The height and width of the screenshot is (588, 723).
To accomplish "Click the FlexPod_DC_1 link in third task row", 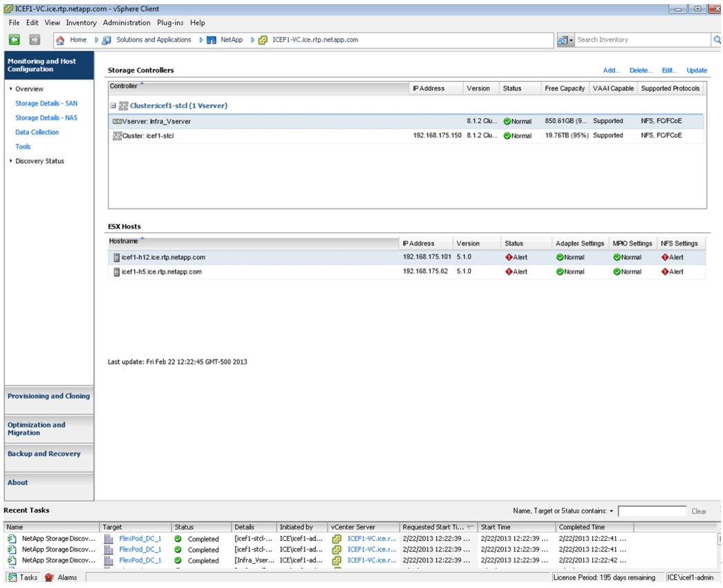I will coord(140,561).
